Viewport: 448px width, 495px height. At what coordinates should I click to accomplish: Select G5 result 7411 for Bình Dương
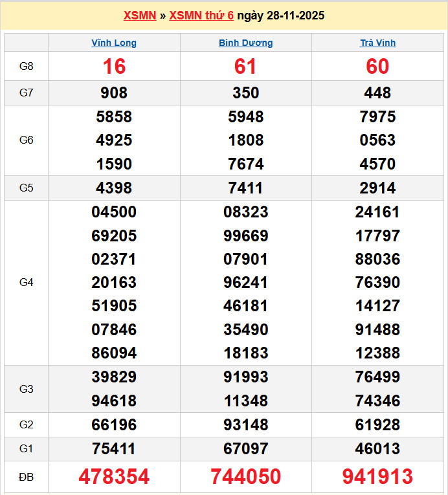[x=245, y=188]
